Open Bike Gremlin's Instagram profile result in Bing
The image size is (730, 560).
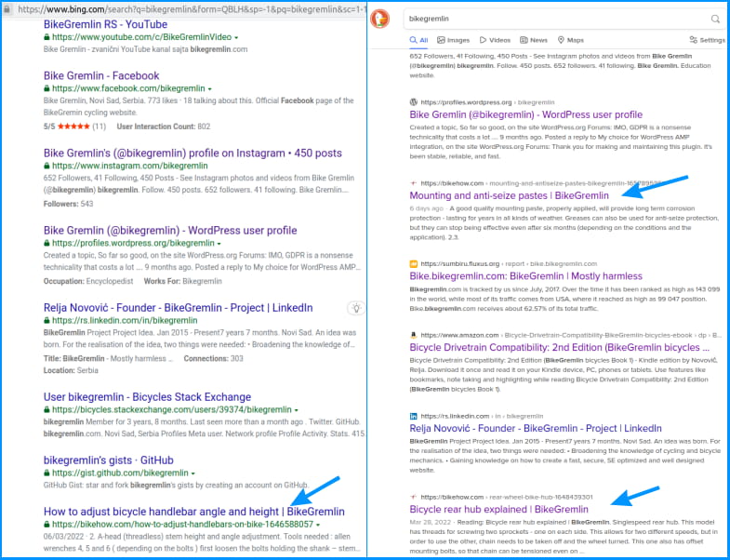[192, 153]
